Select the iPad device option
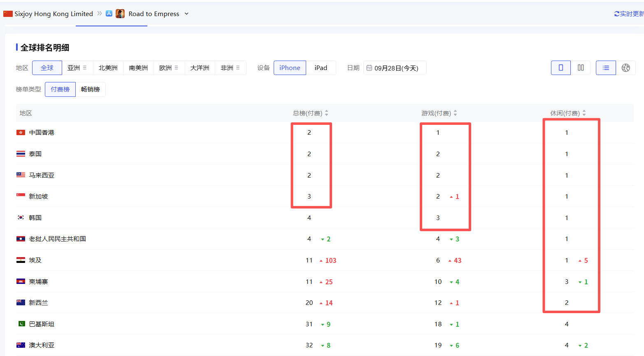Screen dimensions: 644x356 321,68
